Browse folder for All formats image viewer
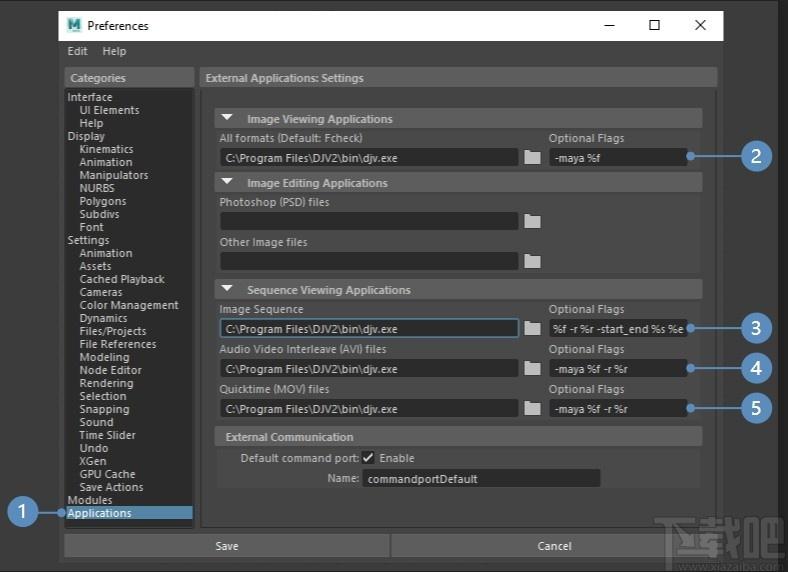The width and height of the screenshot is (788, 572). [x=532, y=157]
